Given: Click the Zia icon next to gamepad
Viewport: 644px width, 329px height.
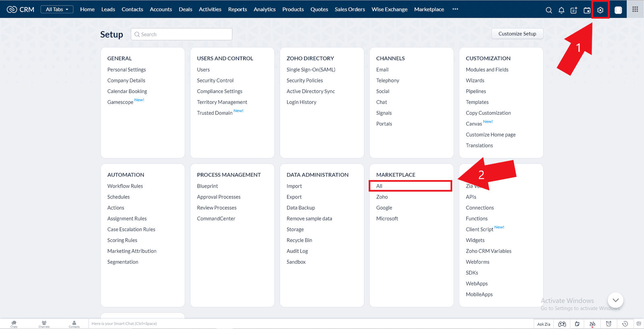Looking at the screenshot, I should pyautogui.click(x=592, y=324).
